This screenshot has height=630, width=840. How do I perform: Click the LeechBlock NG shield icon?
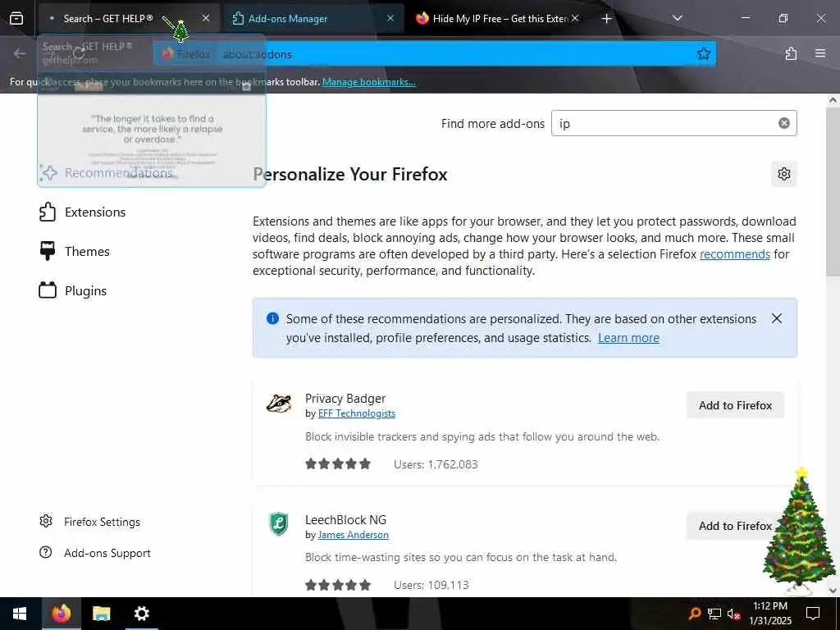pos(279,524)
